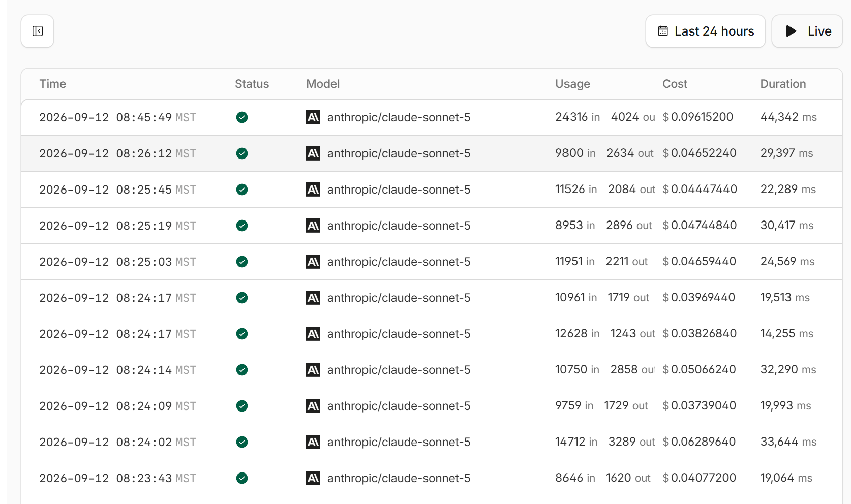Click success status icon for 08:26:12 request
Image resolution: width=851 pixels, height=504 pixels.
pyautogui.click(x=242, y=153)
